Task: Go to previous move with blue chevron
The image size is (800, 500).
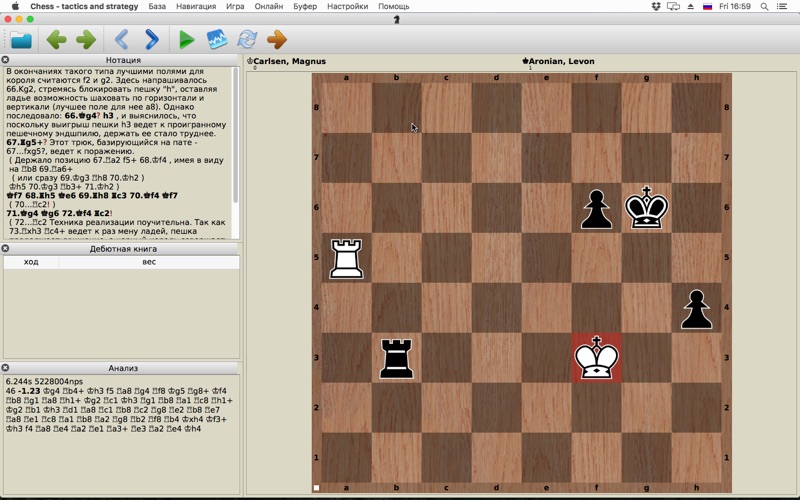Action: pos(121,39)
